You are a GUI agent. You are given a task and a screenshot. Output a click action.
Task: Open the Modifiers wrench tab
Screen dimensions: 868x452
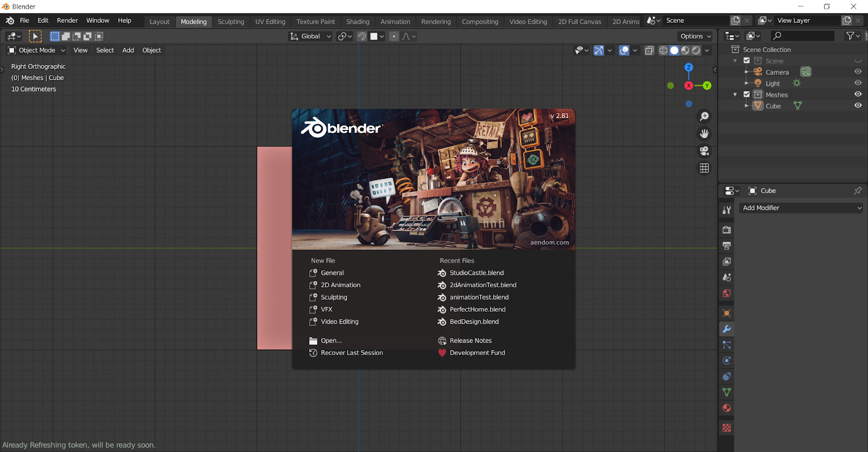click(x=726, y=329)
